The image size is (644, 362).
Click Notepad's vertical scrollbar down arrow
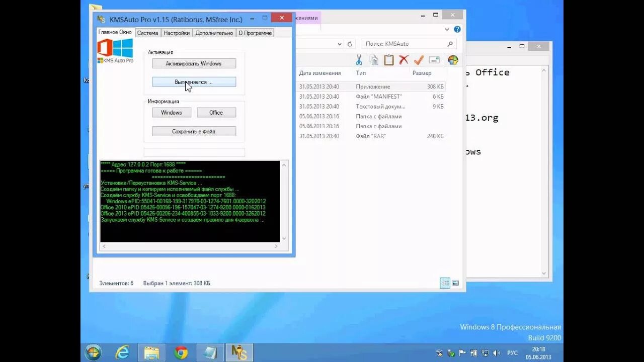pos(544,273)
